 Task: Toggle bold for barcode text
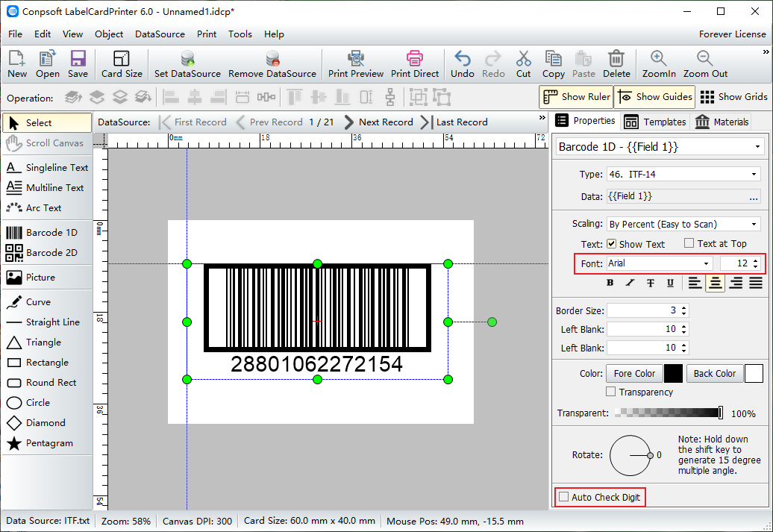coord(610,283)
